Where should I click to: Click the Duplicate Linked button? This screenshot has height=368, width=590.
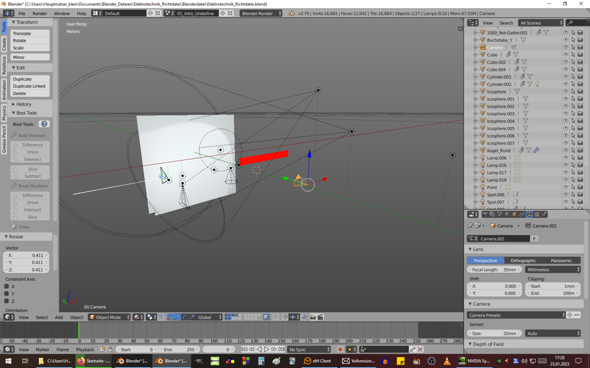click(x=30, y=86)
